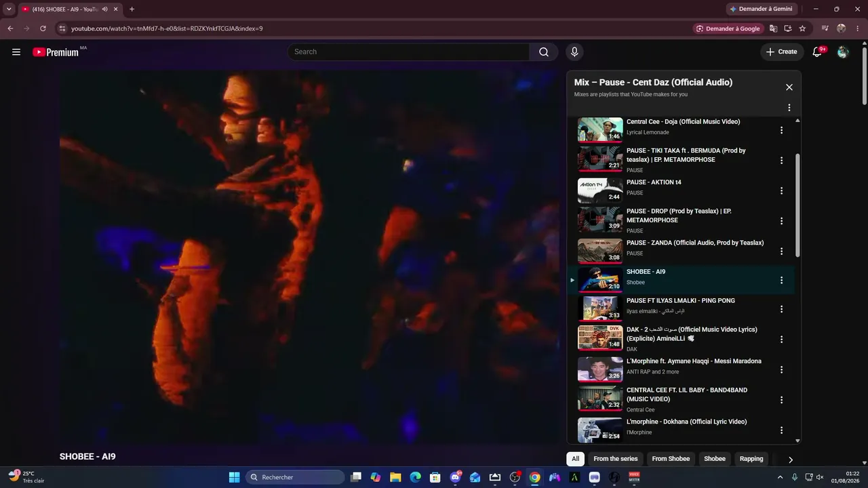868x488 pixels.
Task: Open the Windows Start menu
Action: pos(234,477)
